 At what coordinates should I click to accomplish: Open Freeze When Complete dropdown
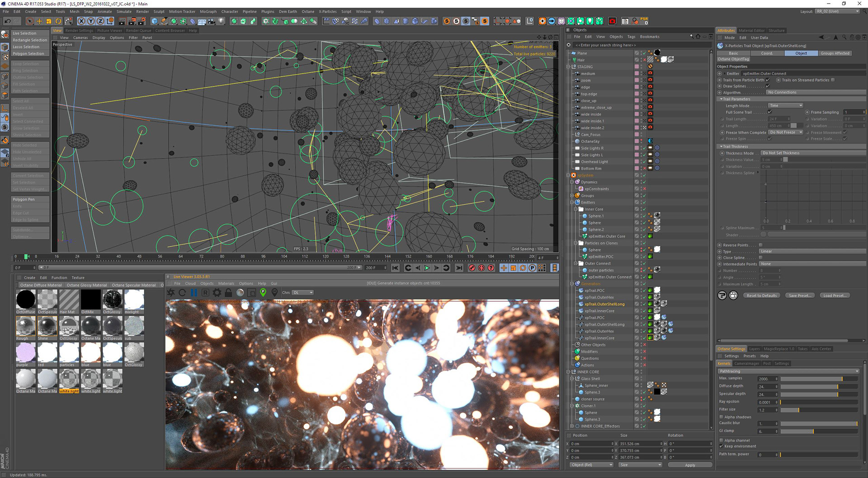[786, 132]
